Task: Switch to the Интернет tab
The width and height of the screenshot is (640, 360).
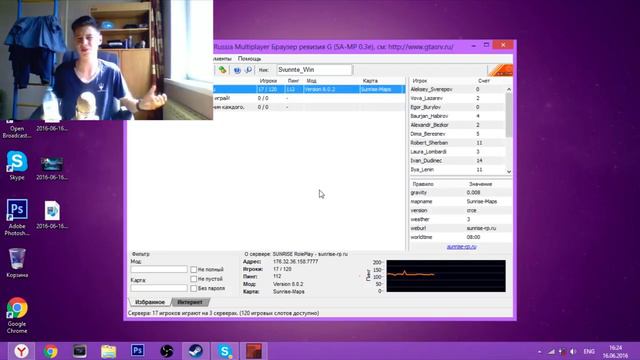Action: (x=190, y=302)
